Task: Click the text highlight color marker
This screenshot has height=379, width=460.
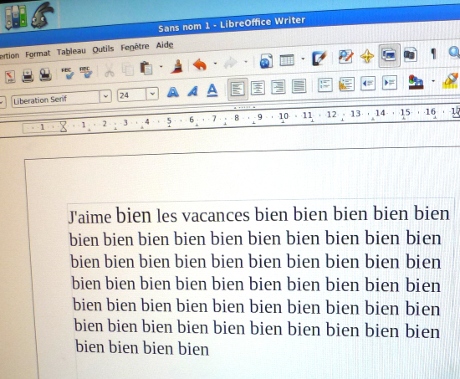Action: (x=450, y=81)
